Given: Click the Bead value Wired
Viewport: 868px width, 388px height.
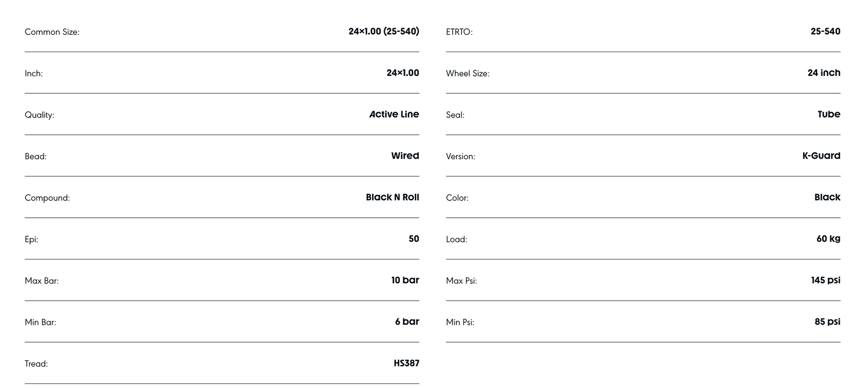Looking at the screenshot, I should point(405,156).
